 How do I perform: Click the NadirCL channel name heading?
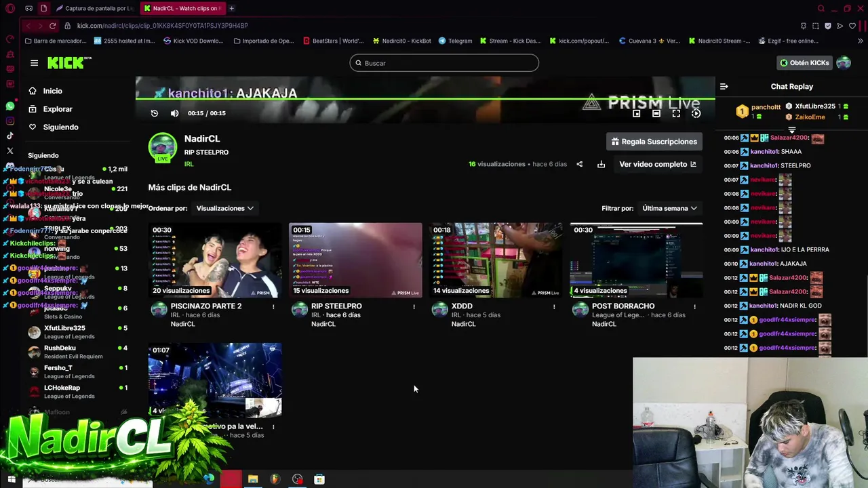(x=202, y=139)
